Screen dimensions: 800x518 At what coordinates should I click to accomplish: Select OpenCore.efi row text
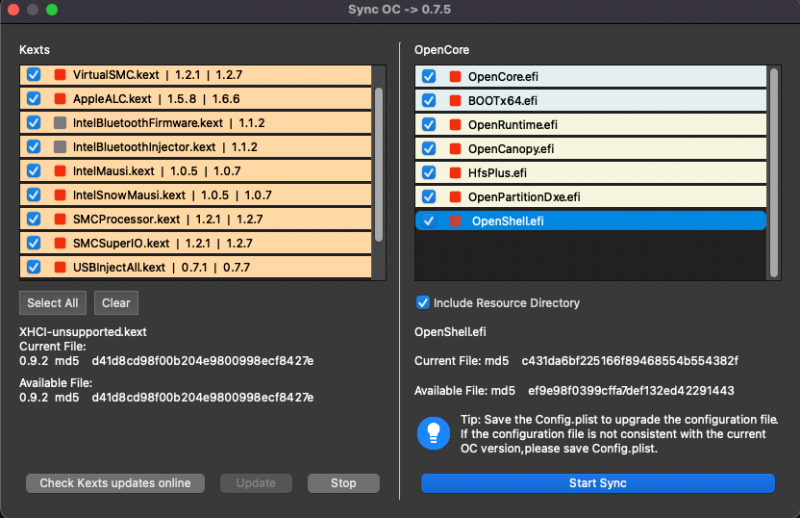[503, 77]
